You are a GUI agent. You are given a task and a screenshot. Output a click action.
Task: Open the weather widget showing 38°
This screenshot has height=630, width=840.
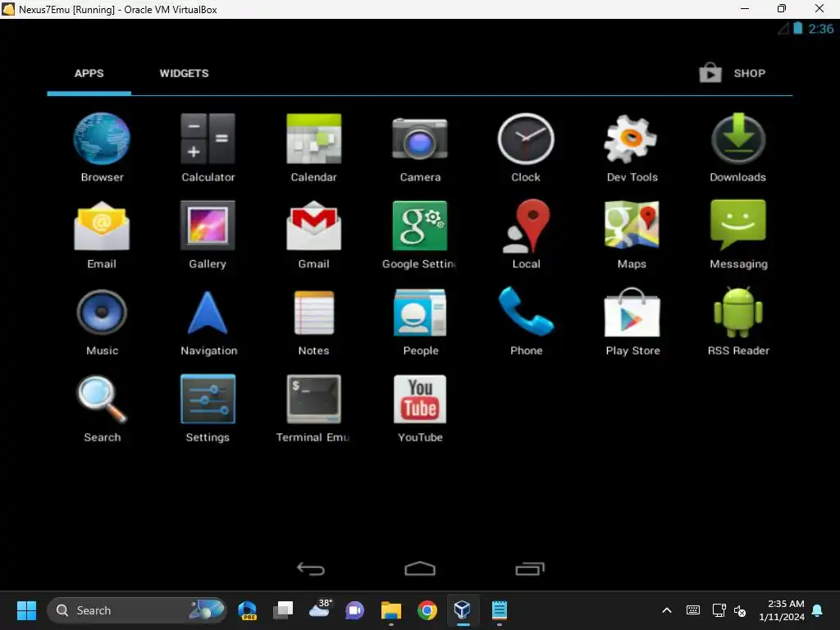tap(321, 609)
